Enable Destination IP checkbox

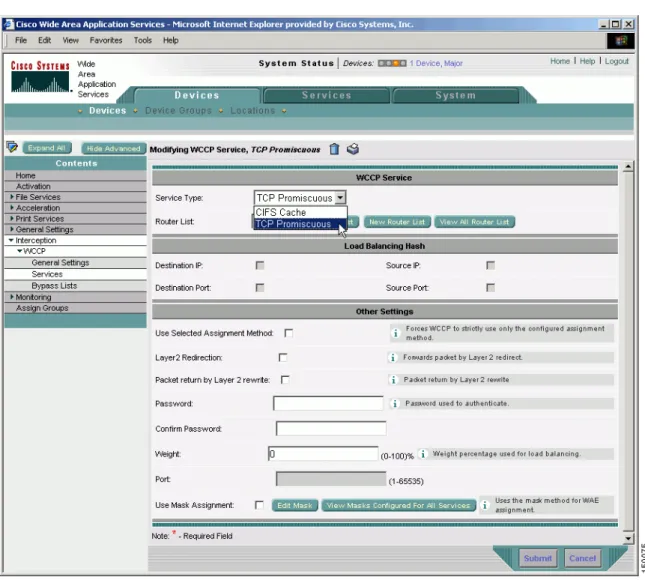pyautogui.click(x=260, y=265)
